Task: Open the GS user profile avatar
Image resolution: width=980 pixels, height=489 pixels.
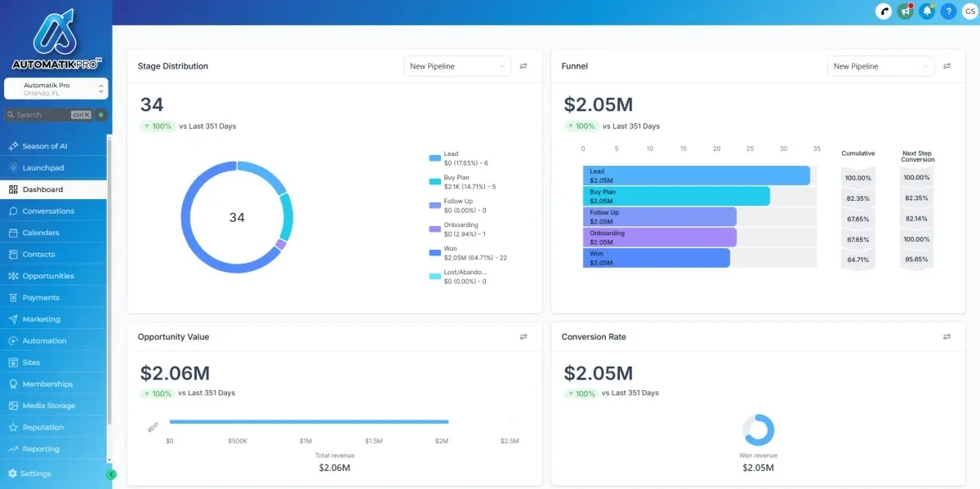Action: (x=969, y=11)
